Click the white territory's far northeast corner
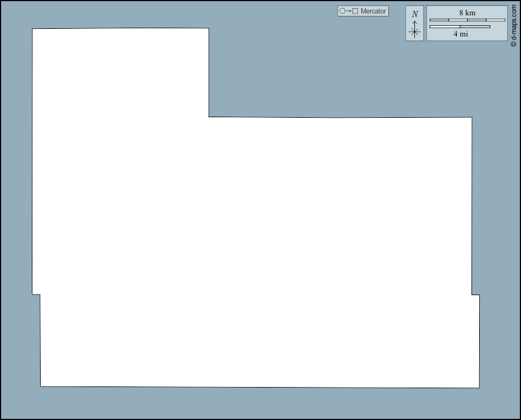 471,118
